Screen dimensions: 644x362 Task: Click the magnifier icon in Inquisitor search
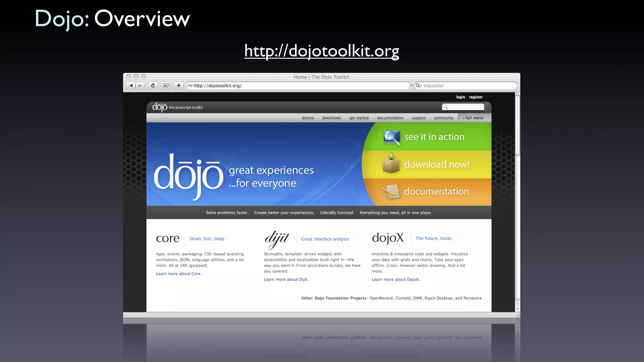418,85
